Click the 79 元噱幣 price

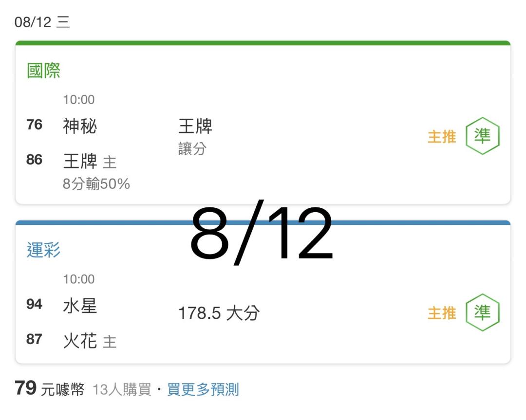(x=49, y=388)
